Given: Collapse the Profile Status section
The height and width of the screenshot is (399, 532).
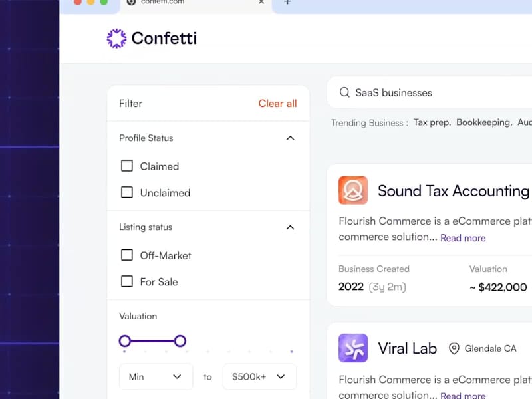Looking at the screenshot, I should pos(290,138).
